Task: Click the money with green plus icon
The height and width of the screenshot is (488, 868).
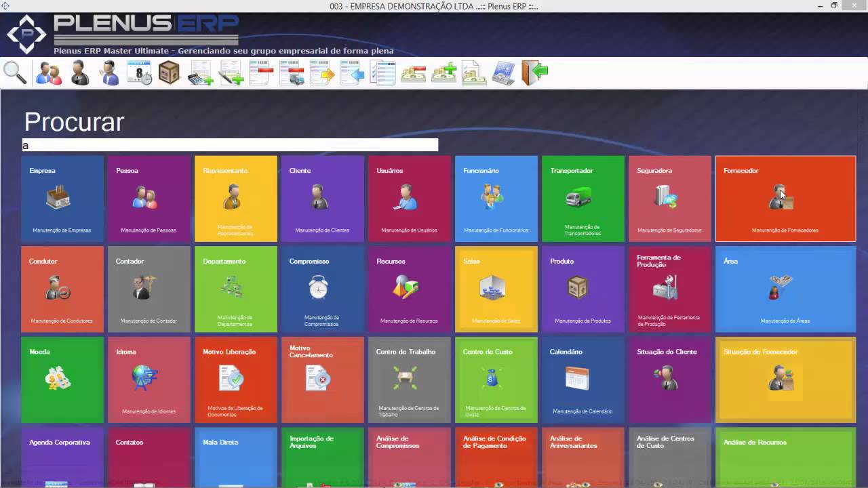Action: click(443, 73)
